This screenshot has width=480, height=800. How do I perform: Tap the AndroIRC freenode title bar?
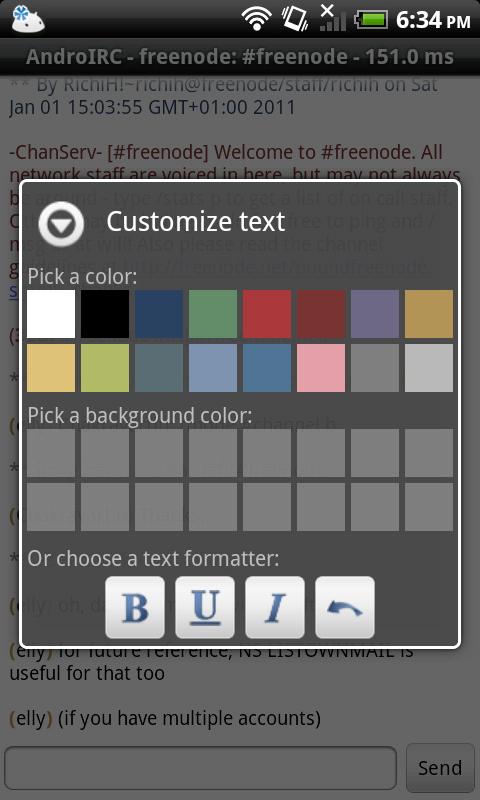click(240, 57)
